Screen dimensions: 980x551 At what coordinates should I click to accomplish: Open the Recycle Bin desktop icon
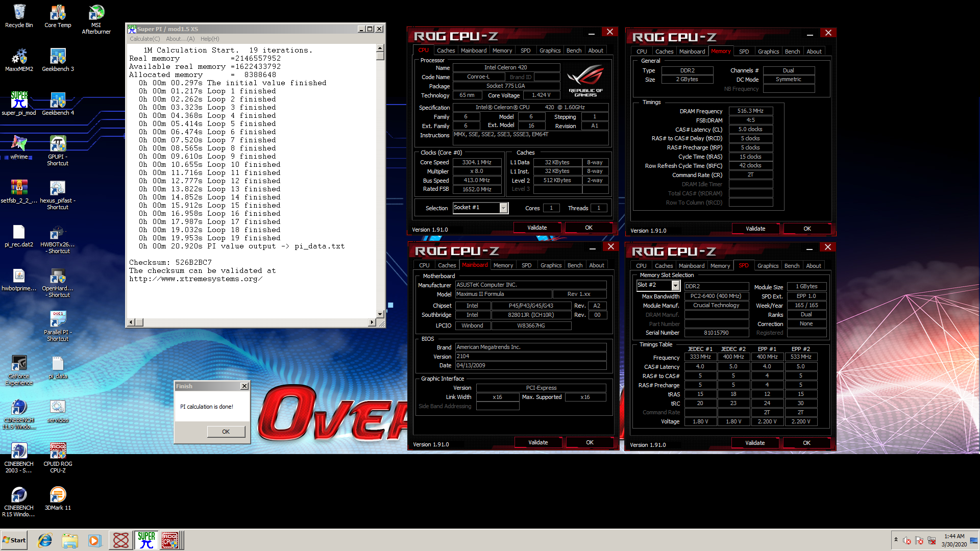pyautogui.click(x=19, y=16)
